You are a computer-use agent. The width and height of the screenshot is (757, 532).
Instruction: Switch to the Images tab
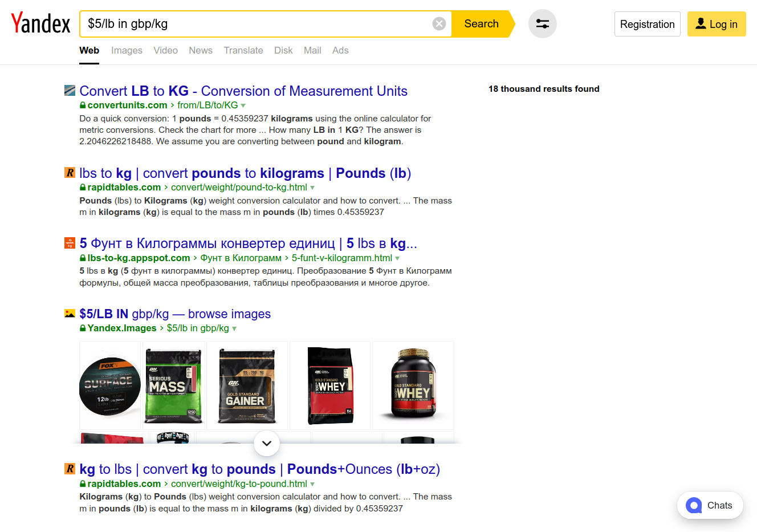coord(127,50)
